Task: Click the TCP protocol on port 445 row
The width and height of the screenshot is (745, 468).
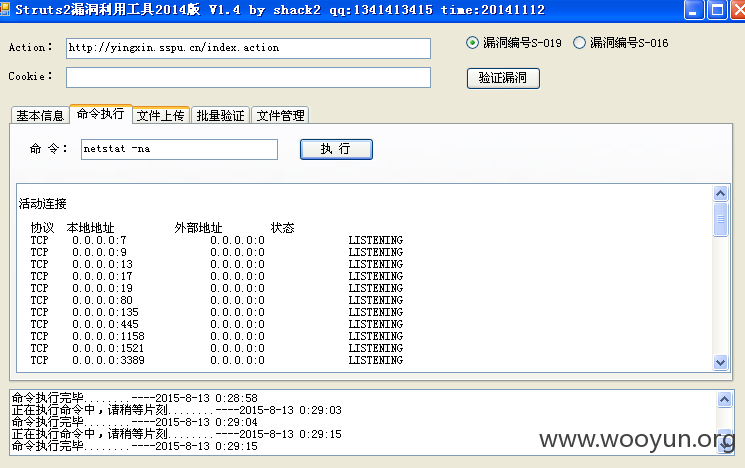Action: point(39,324)
